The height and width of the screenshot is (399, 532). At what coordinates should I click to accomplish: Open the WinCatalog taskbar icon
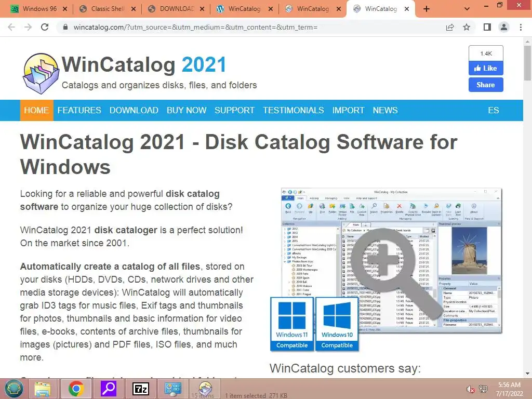tap(205, 389)
